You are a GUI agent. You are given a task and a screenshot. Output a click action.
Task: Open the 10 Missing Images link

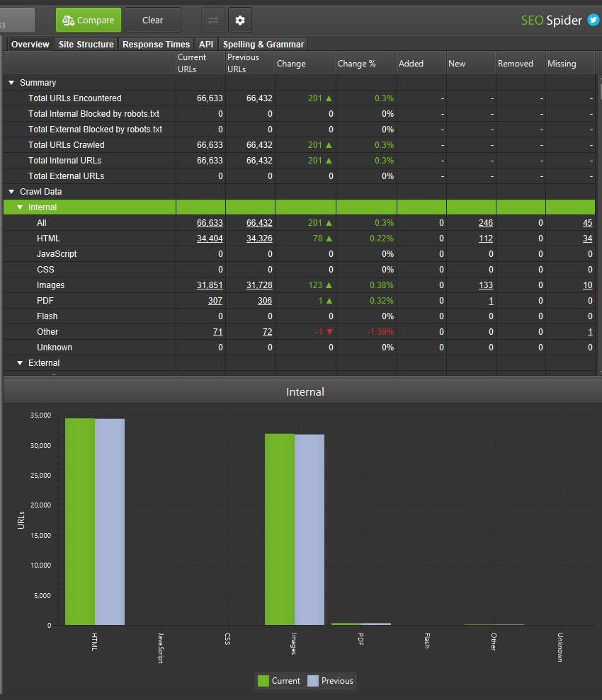(587, 285)
